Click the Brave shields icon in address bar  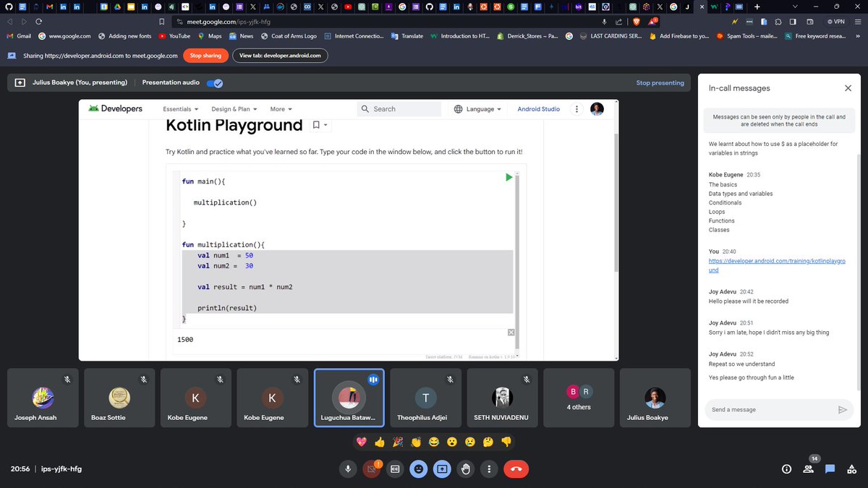tap(637, 22)
